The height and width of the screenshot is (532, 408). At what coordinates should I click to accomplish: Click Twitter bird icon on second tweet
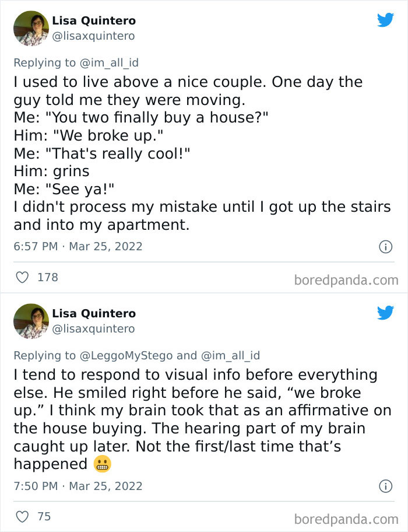tap(385, 313)
